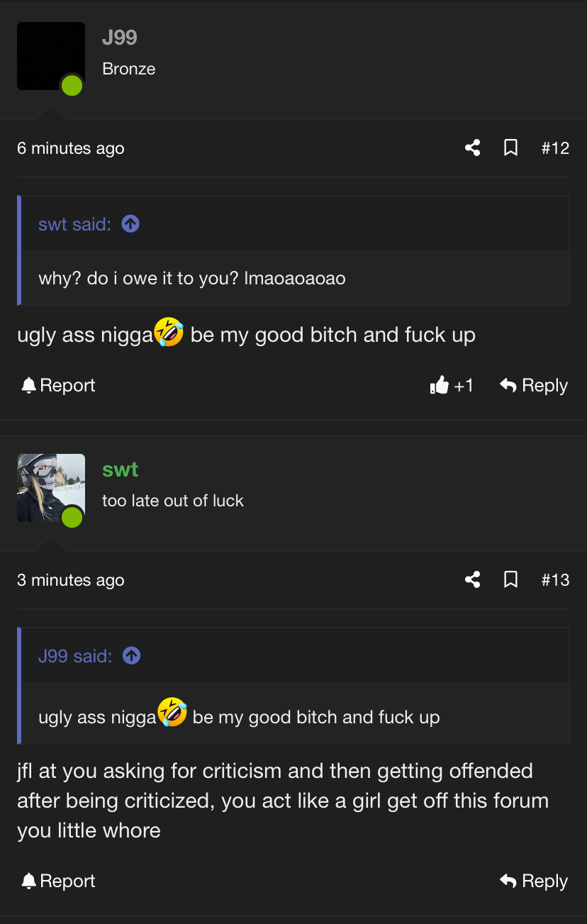Screen dimensions: 587x924
Task: Open permalink #12
Action: pos(555,147)
